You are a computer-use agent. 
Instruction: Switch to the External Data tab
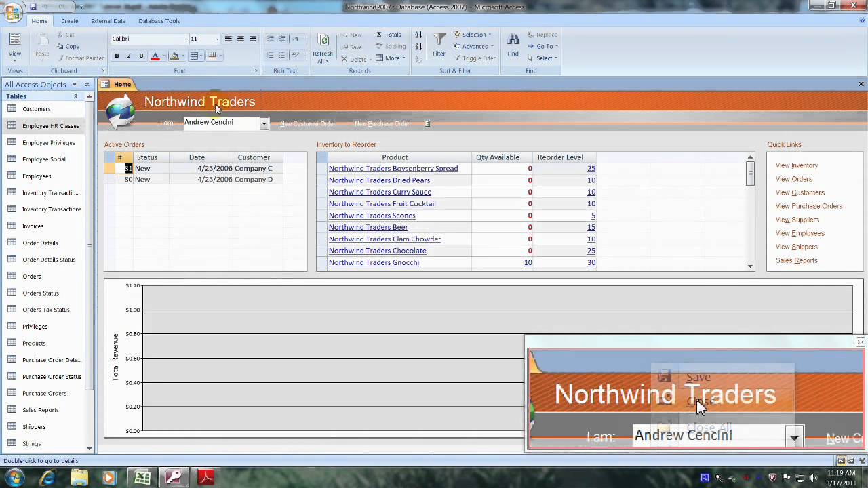pyautogui.click(x=108, y=21)
